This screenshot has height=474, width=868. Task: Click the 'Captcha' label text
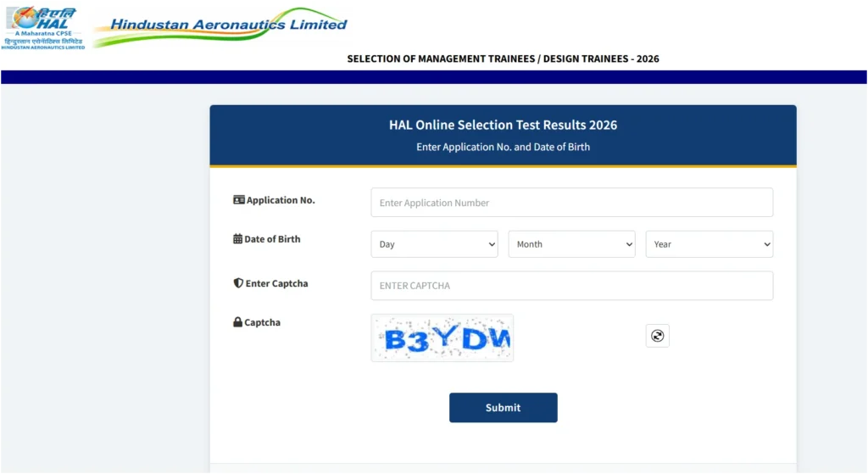click(263, 322)
